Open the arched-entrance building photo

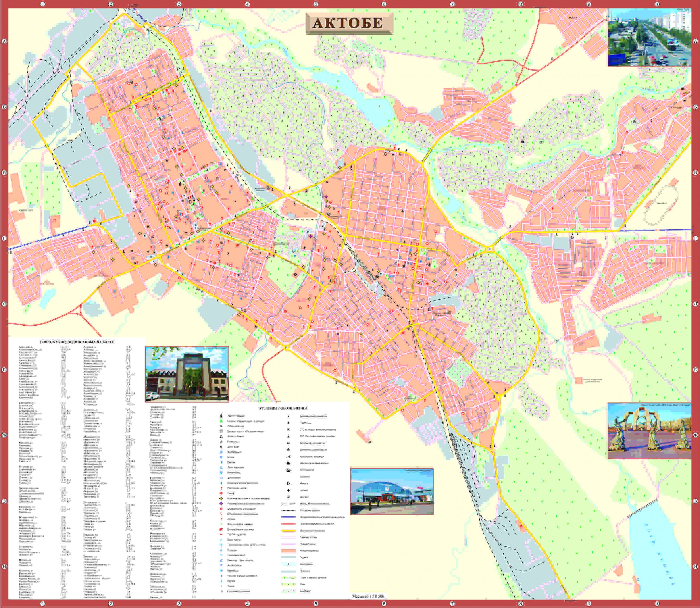coord(187,374)
